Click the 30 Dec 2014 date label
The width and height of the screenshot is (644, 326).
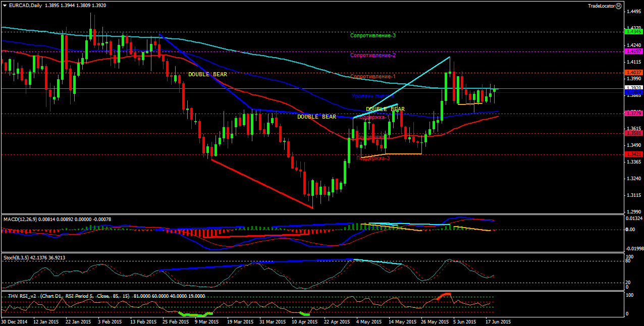pyautogui.click(x=15, y=321)
